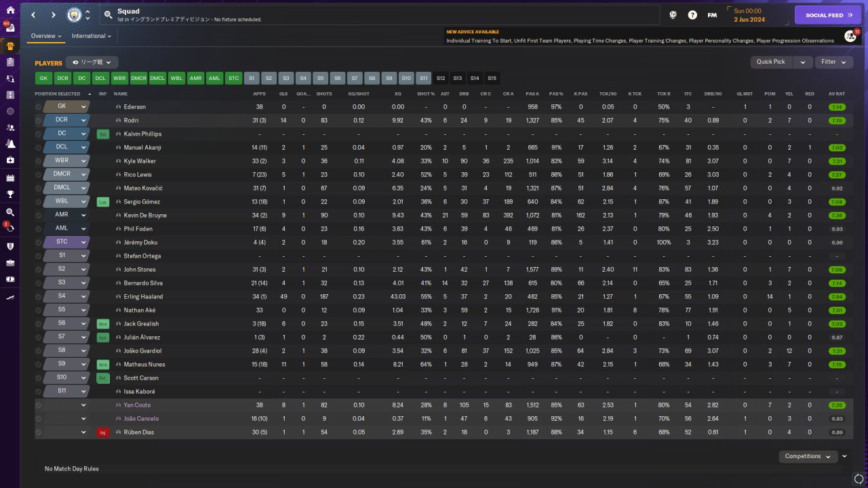Open the Training cones icon in sidebar

coord(10,144)
